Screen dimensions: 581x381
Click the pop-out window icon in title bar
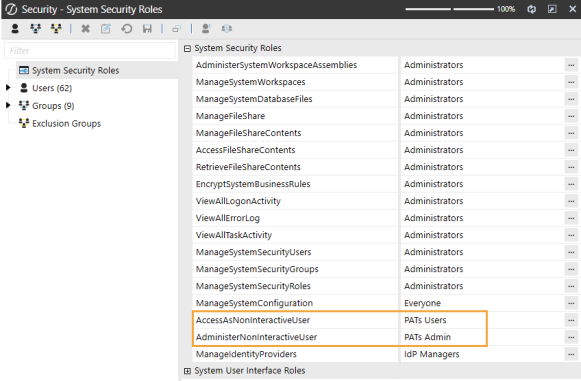[552, 9]
